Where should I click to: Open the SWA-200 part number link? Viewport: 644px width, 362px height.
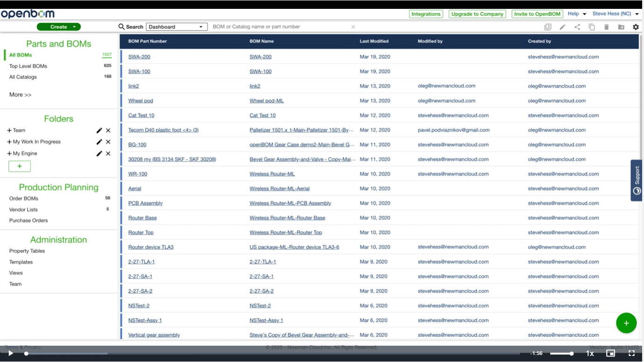[139, 57]
